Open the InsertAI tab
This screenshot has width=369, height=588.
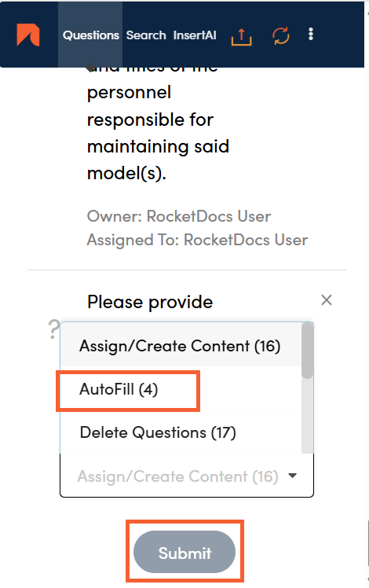pyautogui.click(x=195, y=35)
